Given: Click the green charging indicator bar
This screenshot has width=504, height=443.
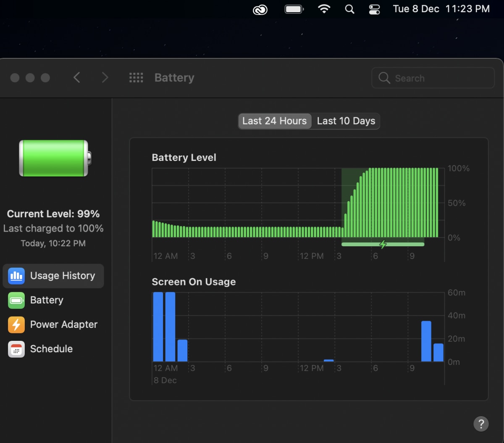Looking at the screenshot, I should pyautogui.click(x=383, y=244).
